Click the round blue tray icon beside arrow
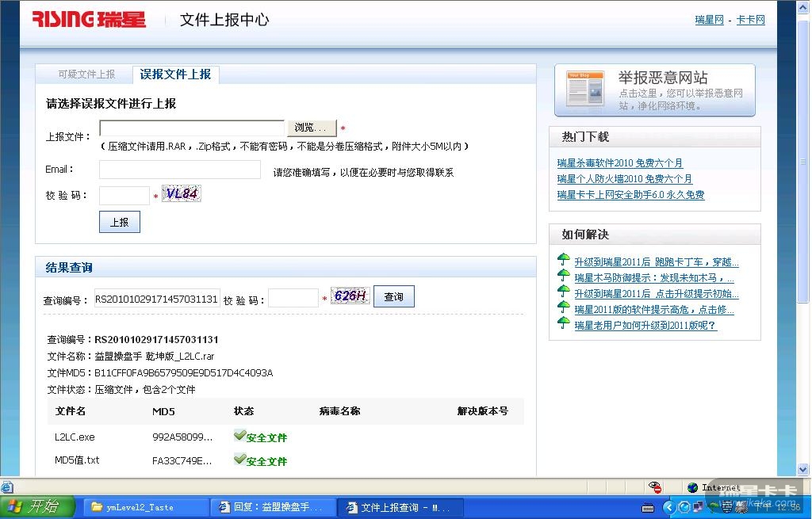 684,507
